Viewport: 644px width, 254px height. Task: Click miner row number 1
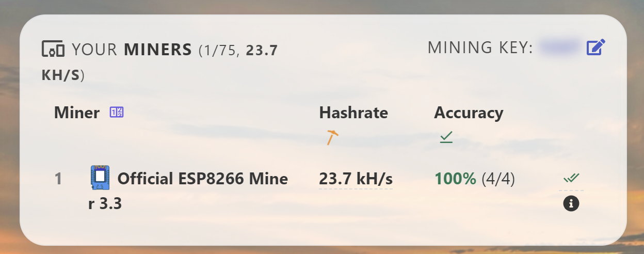(58, 179)
